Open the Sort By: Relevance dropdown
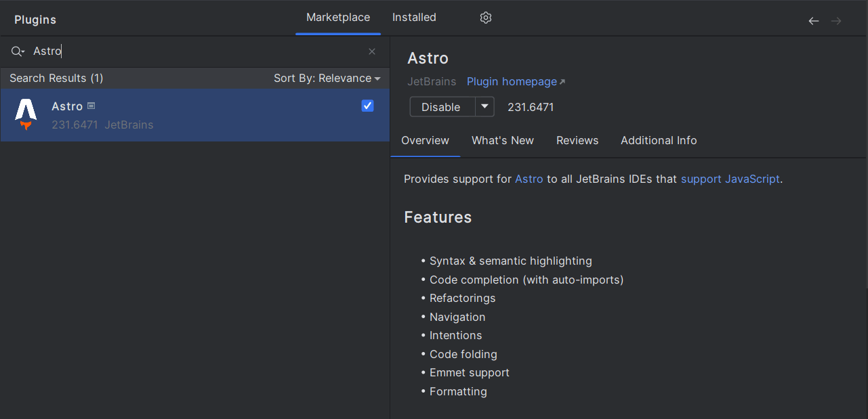This screenshot has height=419, width=868. coord(327,78)
